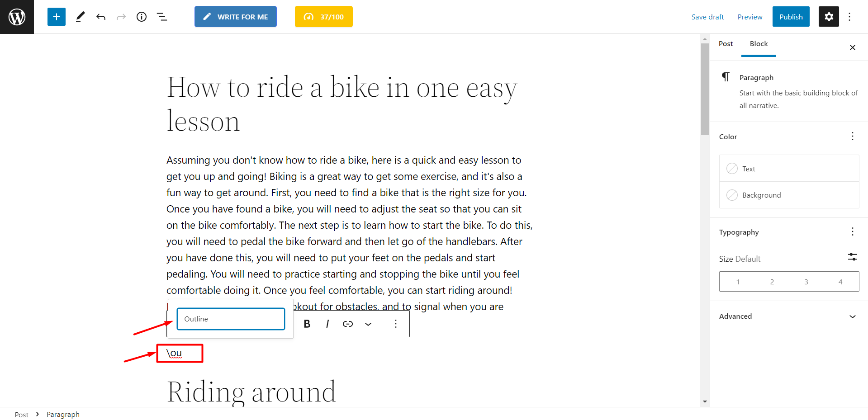This screenshot has width=868, height=420.
Task: Toggle italic formatting in block toolbar
Action: pos(327,324)
